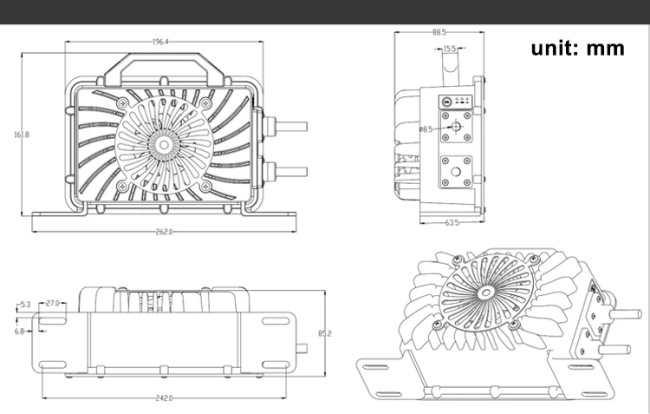Click the 262.0 base width label
Viewport: 650px width, 414px height.
(164, 232)
